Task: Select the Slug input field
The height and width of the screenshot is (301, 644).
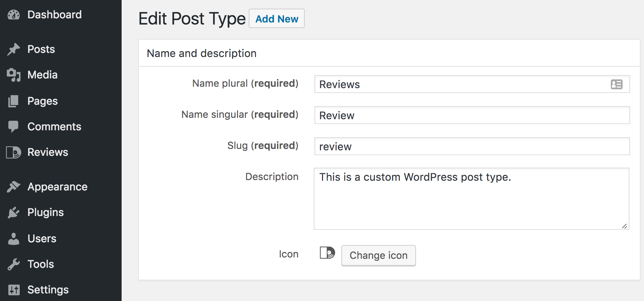Action: tap(472, 147)
